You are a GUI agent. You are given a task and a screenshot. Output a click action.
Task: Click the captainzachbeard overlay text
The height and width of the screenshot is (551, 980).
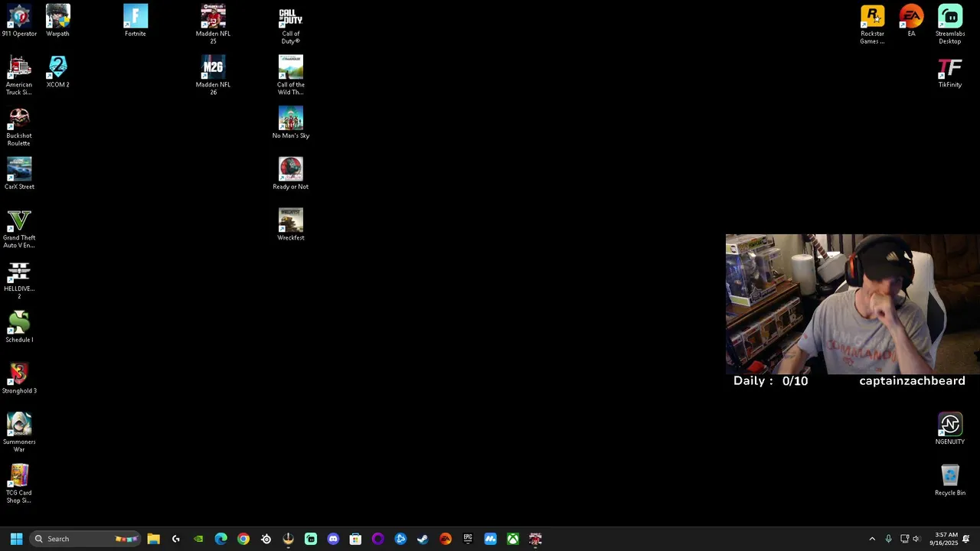912,380
